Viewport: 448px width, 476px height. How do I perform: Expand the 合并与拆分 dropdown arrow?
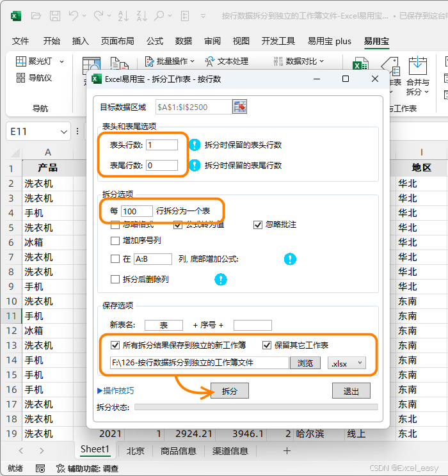coord(427,91)
